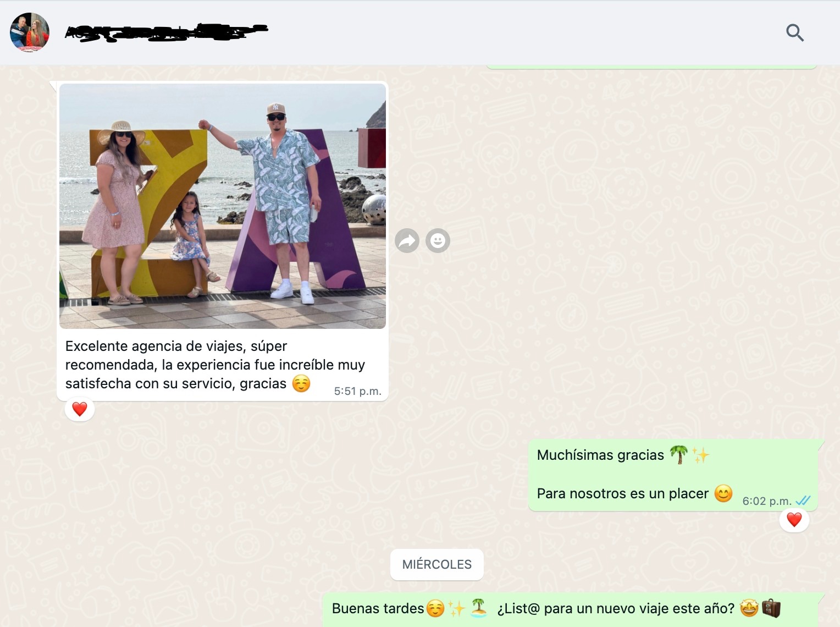Click the palm tree emoji in the reply
Image resolution: width=840 pixels, height=627 pixels.
(x=679, y=455)
